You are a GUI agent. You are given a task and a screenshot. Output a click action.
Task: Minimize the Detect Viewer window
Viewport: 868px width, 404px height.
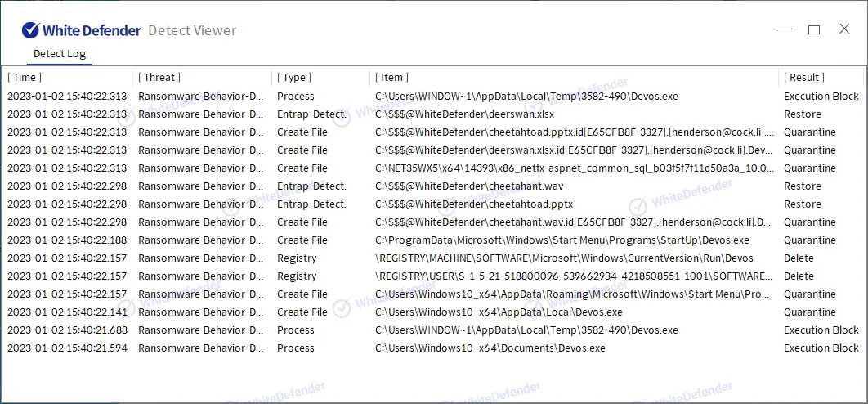784,29
